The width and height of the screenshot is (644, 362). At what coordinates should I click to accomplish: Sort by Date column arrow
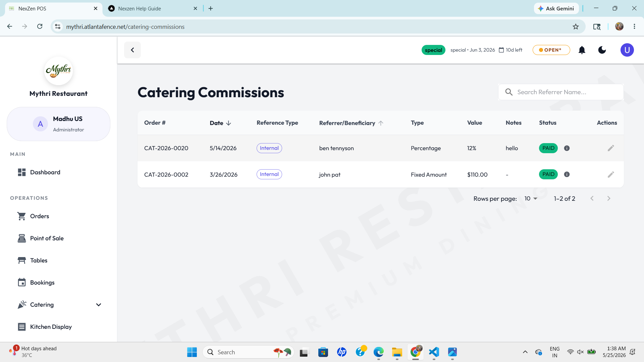pyautogui.click(x=228, y=123)
